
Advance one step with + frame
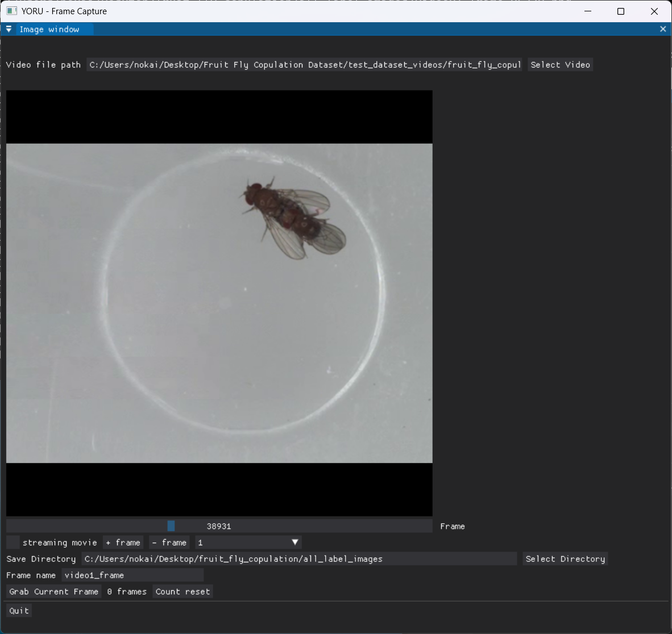pos(123,543)
